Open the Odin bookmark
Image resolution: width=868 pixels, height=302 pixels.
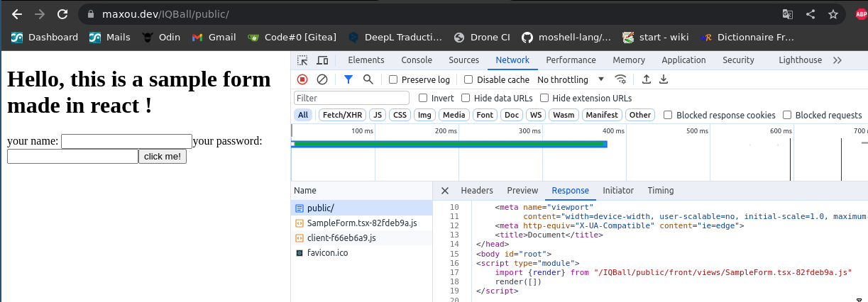click(x=160, y=38)
